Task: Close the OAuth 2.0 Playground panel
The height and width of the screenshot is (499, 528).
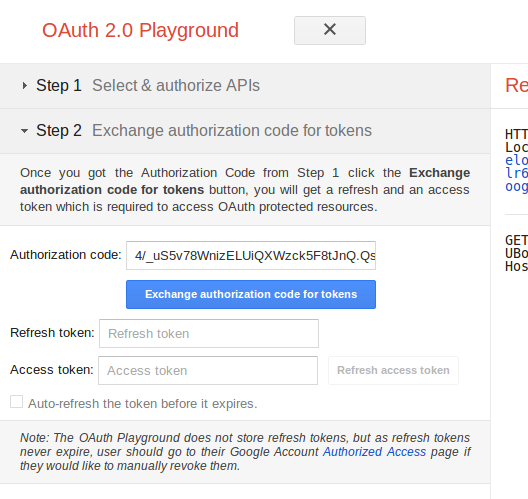Action: pyautogui.click(x=330, y=30)
